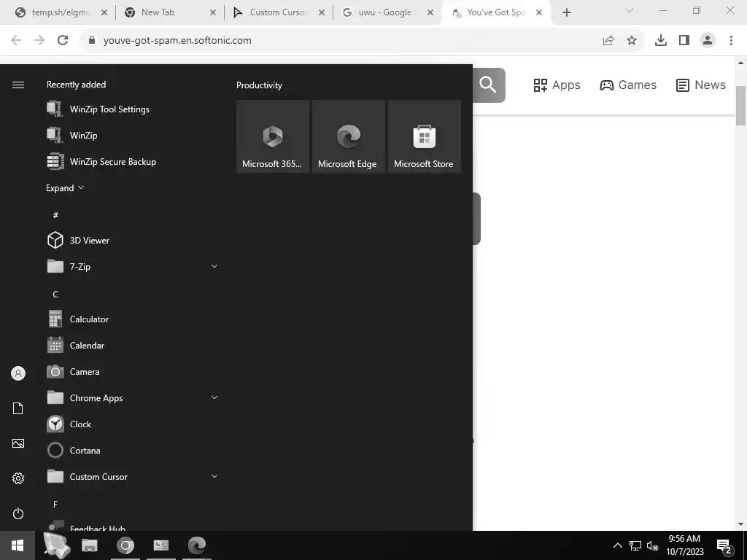Image resolution: width=747 pixels, height=560 pixels.
Task: Open a new Chrome tab
Action: 566,13
